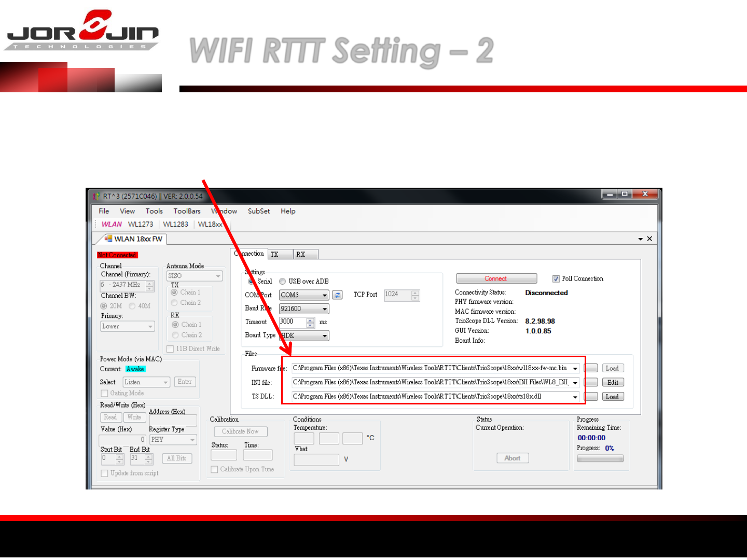Edit the INI file
Image resolution: width=747 pixels, height=560 pixels.
coord(613,382)
